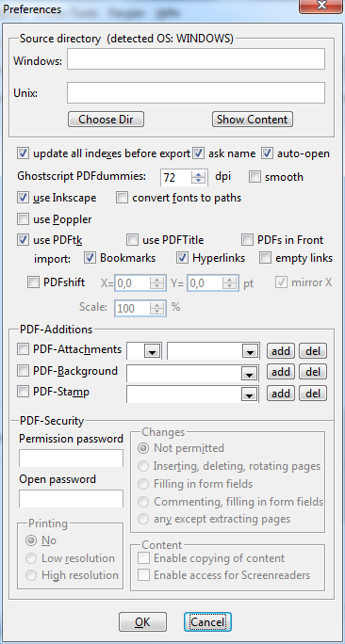Click the Permission password field
Viewport: 345px width, 644px height.
coord(71,458)
